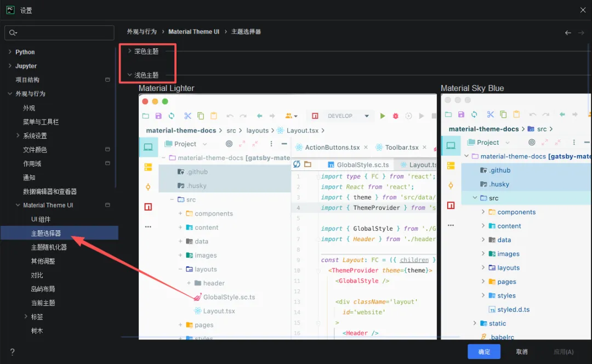Open the 岛屿布局 settings page

click(43, 289)
